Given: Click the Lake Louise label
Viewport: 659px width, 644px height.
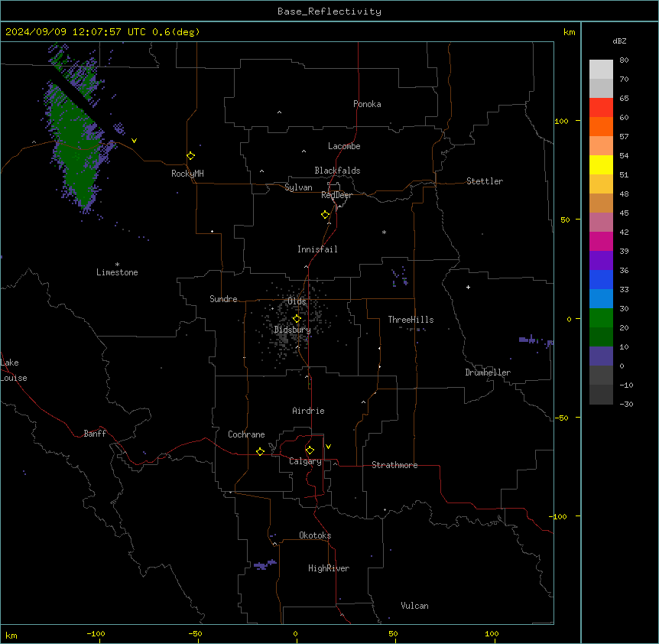Looking at the screenshot, I should click(x=14, y=370).
